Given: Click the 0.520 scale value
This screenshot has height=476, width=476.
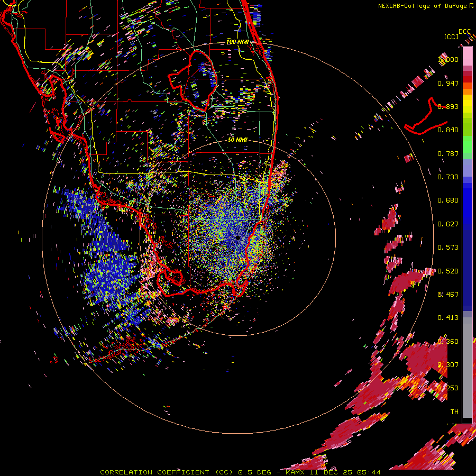Looking at the screenshot, I should pos(448,271).
